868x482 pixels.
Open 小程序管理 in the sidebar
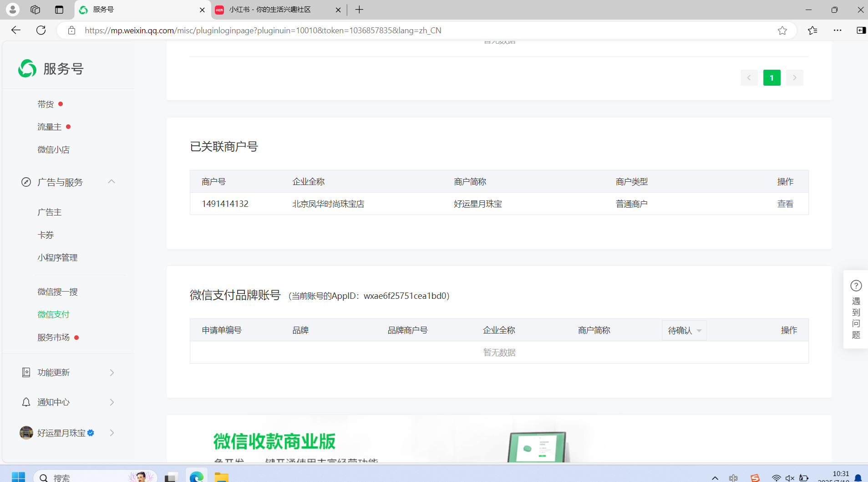pyautogui.click(x=58, y=258)
